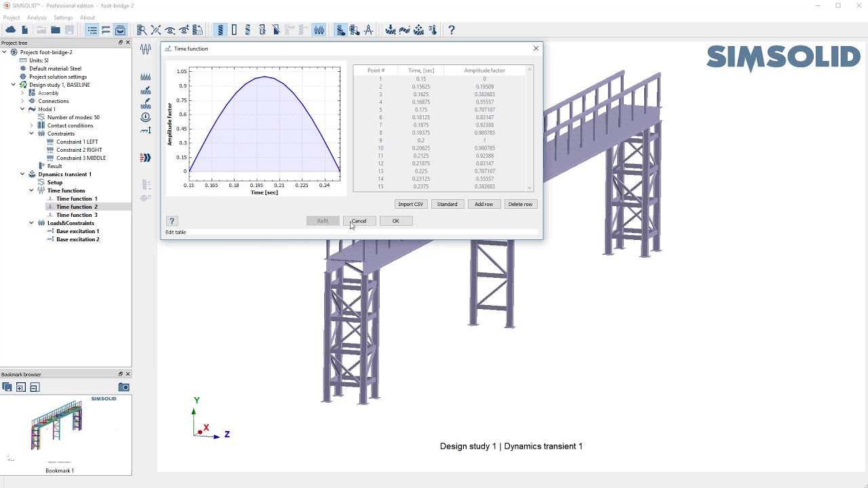Select Base excitation 1 in tree

pos(77,231)
